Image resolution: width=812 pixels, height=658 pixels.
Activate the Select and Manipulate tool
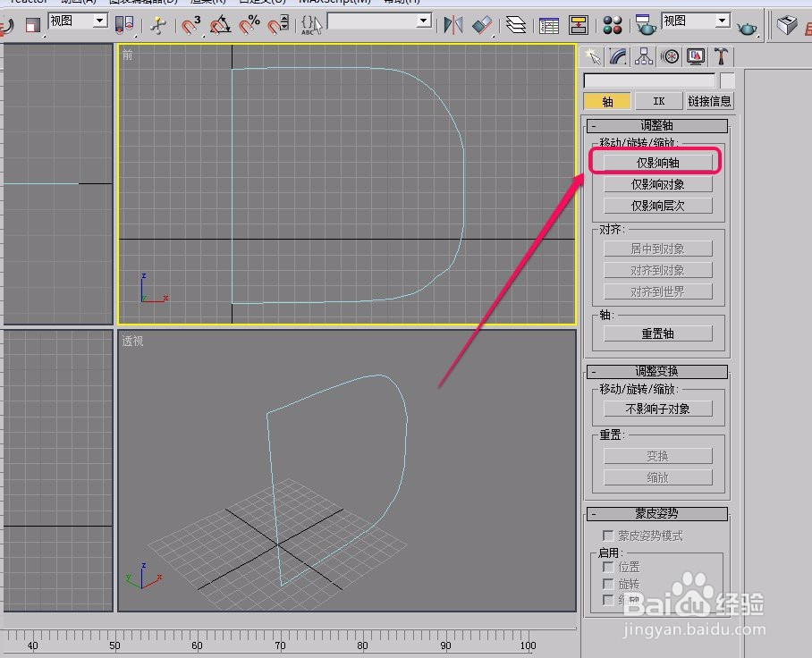pos(158,24)
